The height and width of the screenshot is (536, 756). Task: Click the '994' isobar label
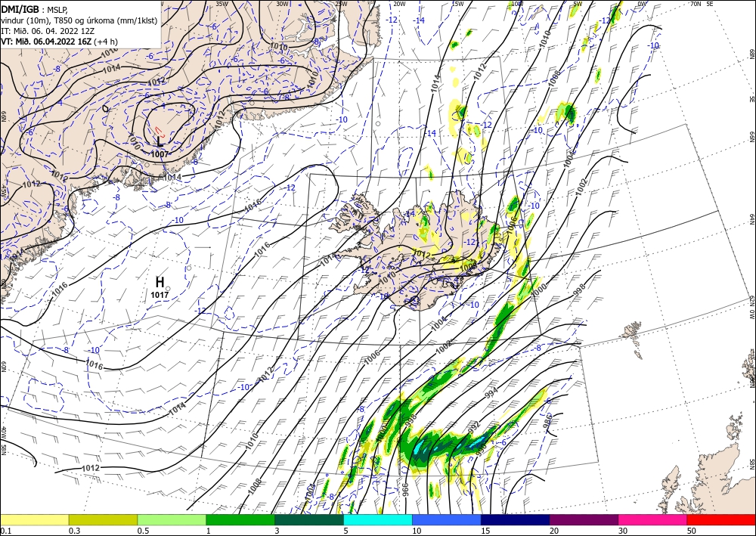coord(491,392)
